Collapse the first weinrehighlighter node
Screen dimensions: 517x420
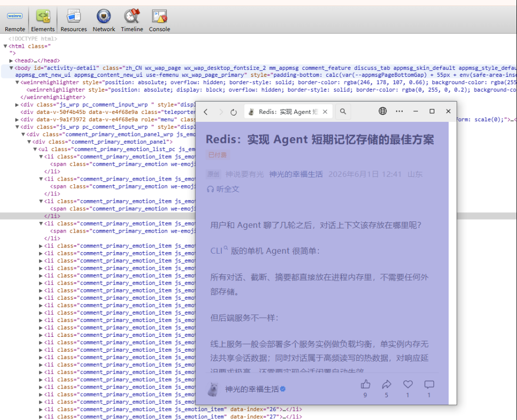tap(17, 83)
